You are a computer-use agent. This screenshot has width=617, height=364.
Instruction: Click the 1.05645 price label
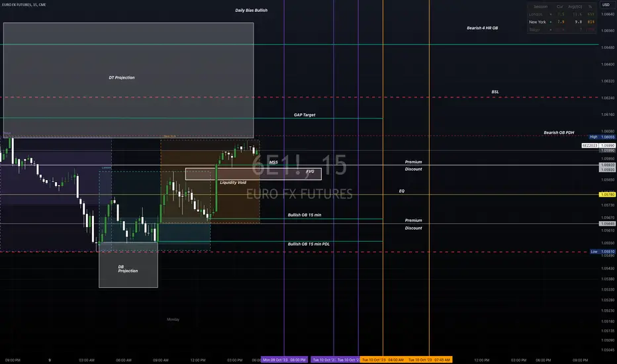607,224
